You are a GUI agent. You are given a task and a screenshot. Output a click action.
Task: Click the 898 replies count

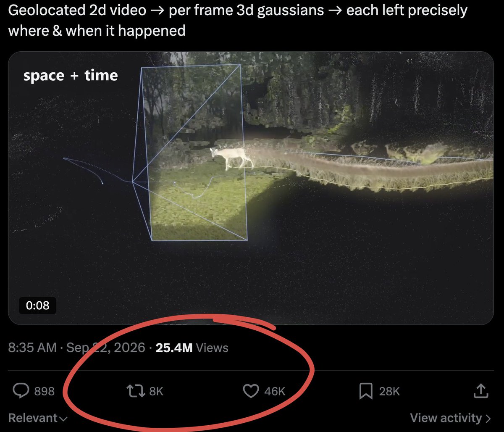click(x=45, y=392)
